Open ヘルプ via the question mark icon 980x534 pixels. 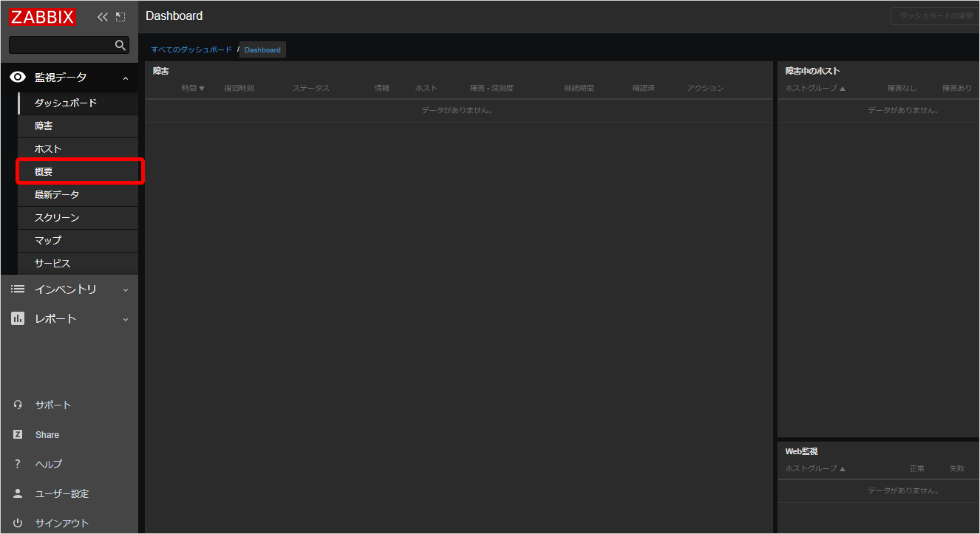click(18, 464)
